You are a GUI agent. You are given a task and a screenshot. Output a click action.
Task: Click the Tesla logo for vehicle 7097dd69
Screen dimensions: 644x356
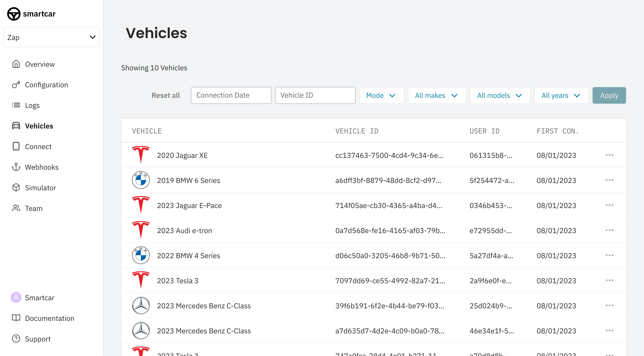(x=141, y=280)
